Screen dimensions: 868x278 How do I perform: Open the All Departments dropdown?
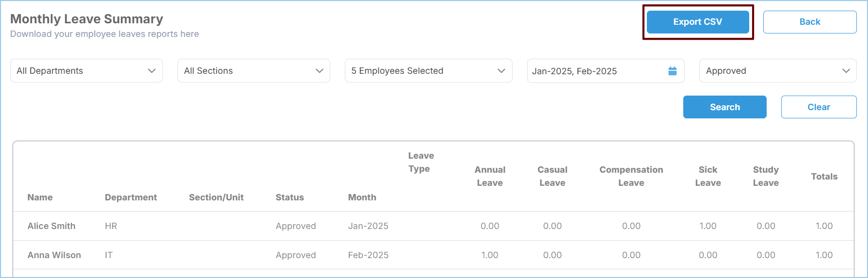pos(86,71)
